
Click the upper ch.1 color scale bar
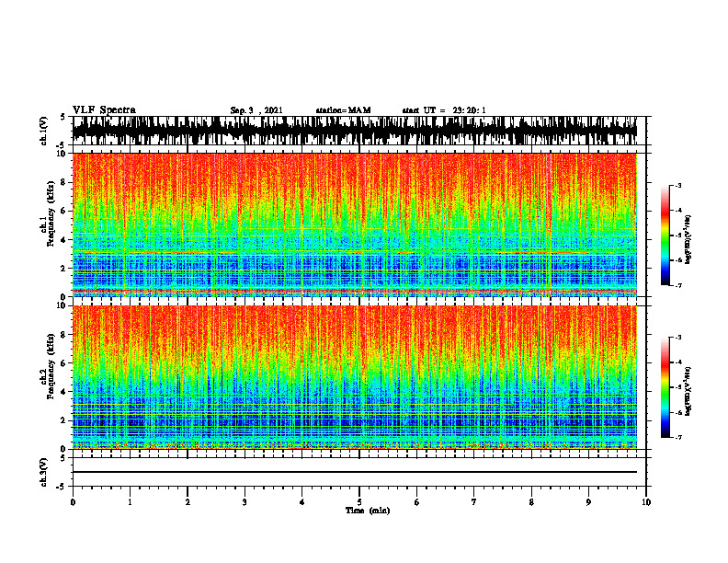[x=665, y=236]
